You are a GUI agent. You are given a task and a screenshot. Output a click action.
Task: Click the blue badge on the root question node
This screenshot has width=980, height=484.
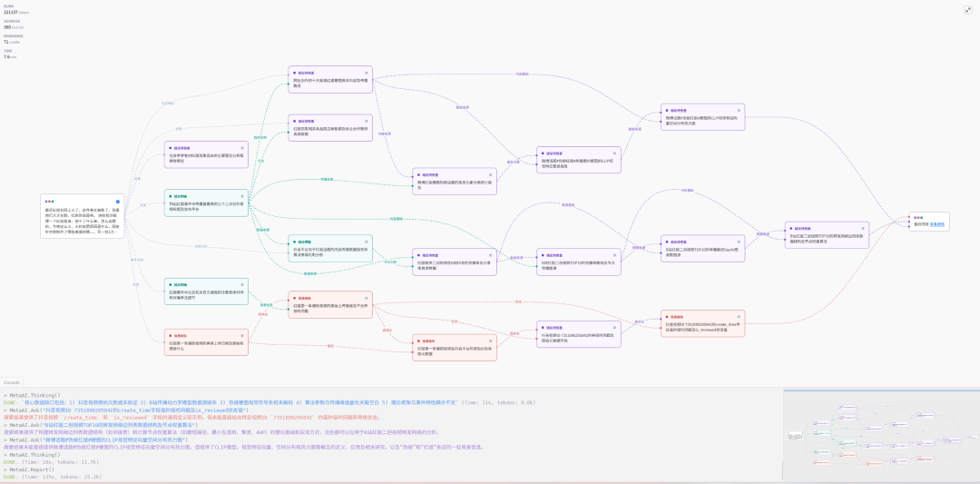tap(117, 202)
